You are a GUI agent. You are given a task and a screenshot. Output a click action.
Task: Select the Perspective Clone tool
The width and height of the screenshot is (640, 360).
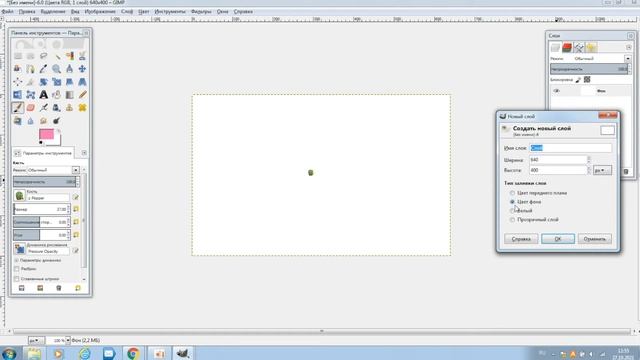(x=18, y=121)
